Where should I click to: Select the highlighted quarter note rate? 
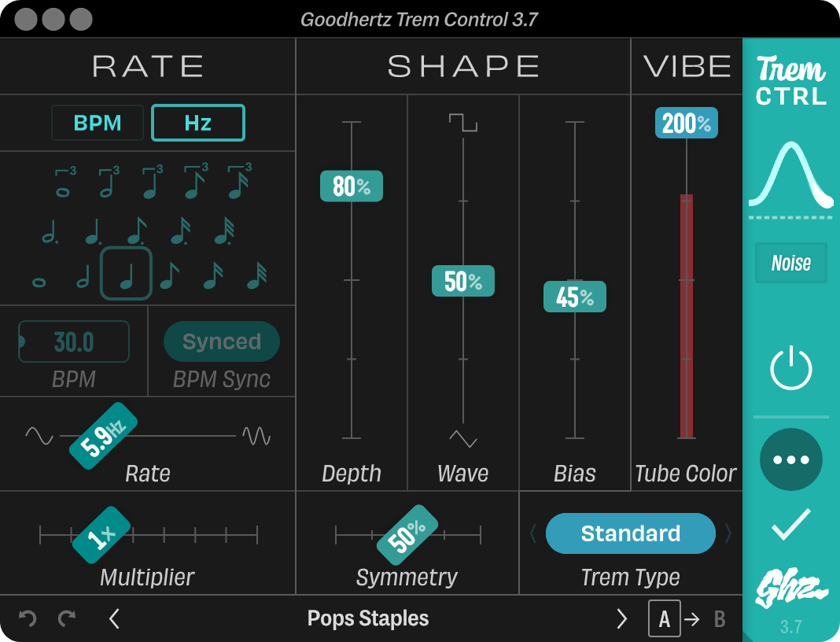(x=127, y=274)
